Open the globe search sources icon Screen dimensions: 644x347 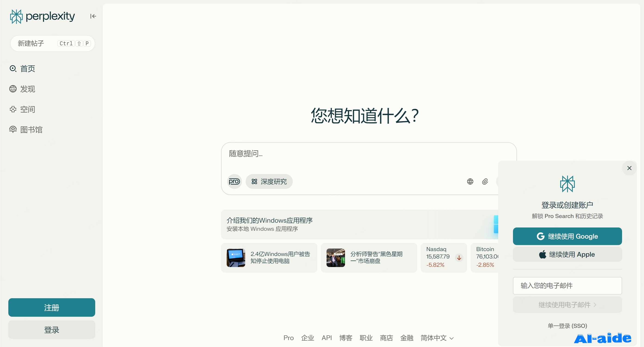(470, 181)
